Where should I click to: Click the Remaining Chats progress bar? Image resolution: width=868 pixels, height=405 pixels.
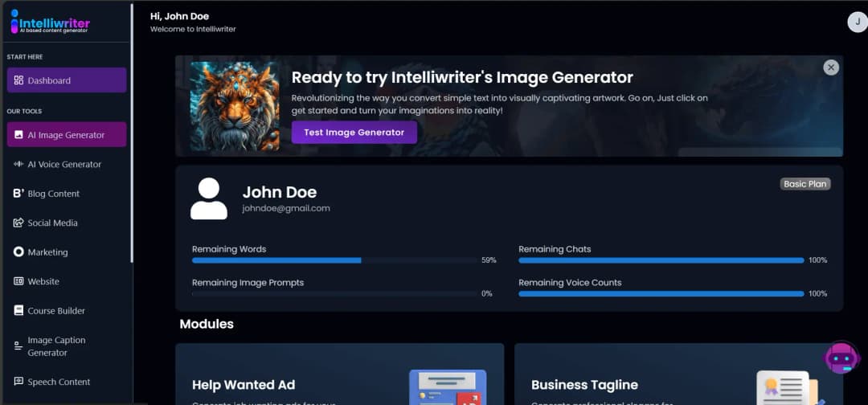pyautogui.click(x=661, y=260)
